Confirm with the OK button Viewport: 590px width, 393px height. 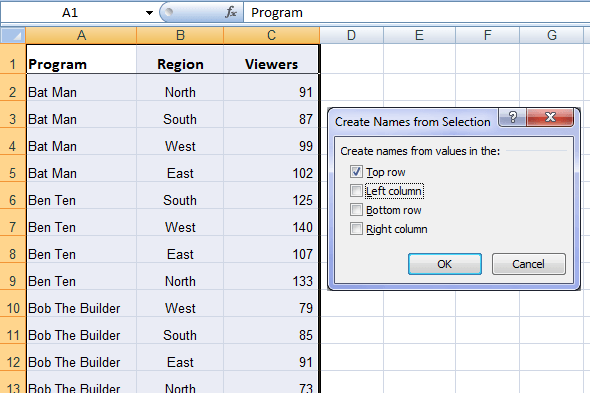(x=445, y=264)
